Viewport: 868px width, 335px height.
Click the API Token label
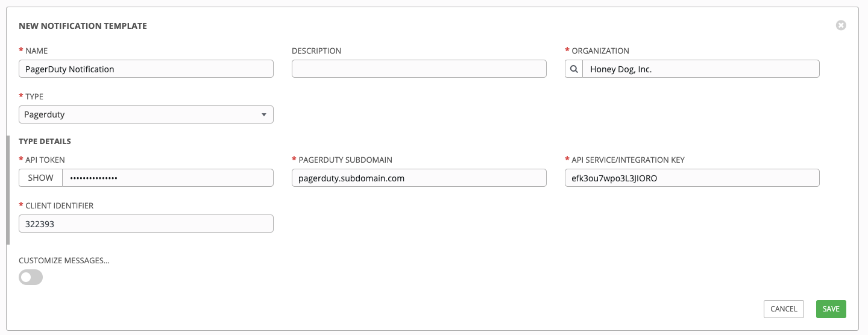[x=45, y=160]
